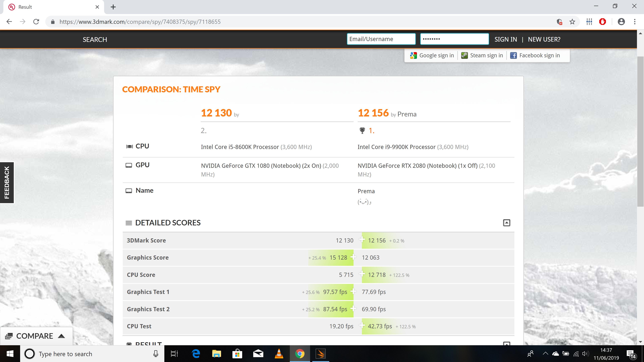Click the Graphics Score value 15 128

pos(338,258)
